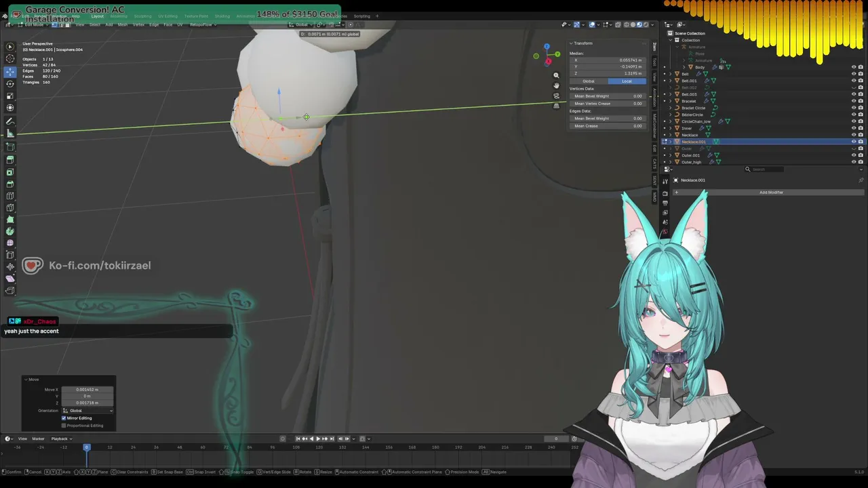This screenshot has height=488, width=868.
Task: Disable rendering for the Inner object
Action: point(861,128)
